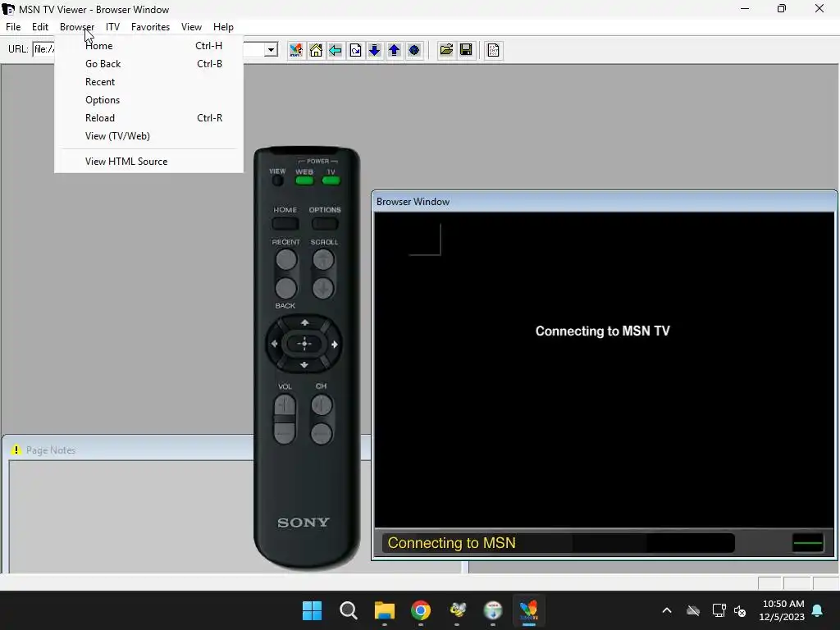Open Windows taskbar search

coord(348,610)
